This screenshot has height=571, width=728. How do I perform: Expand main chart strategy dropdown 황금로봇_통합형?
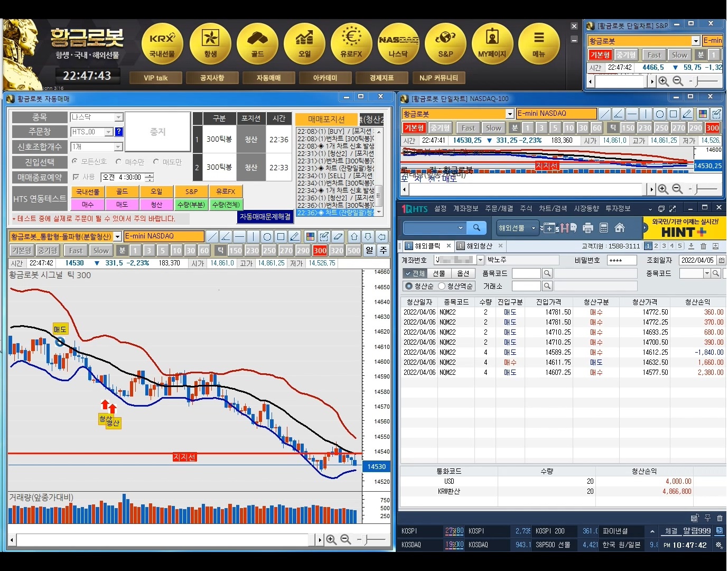(117, 236)
